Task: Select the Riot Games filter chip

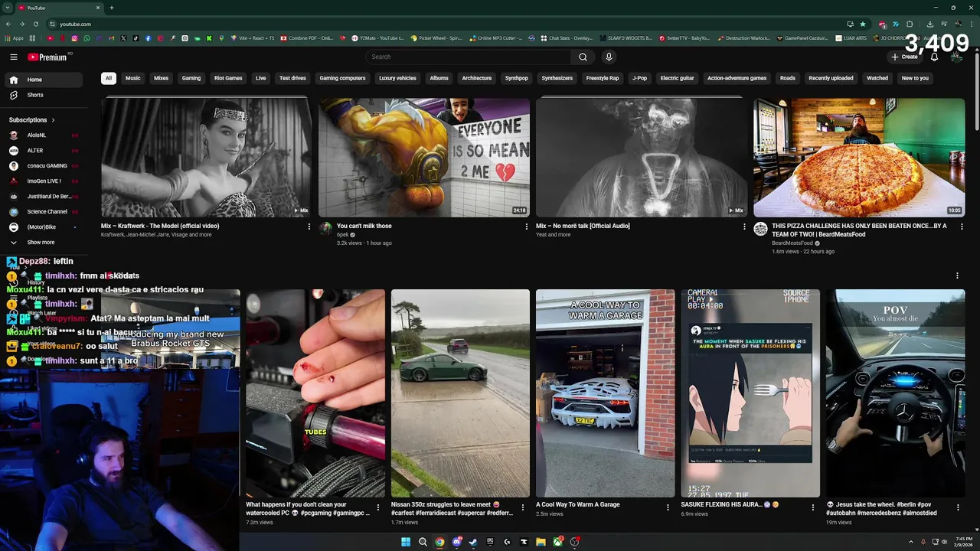Action: 228,78
